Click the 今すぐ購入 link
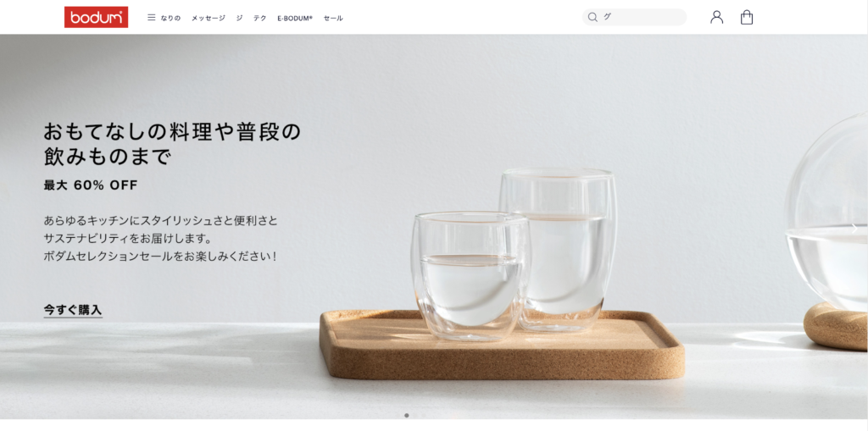Image resolution: width=868 pixels, height=431 pixels. tap(73, 310)
